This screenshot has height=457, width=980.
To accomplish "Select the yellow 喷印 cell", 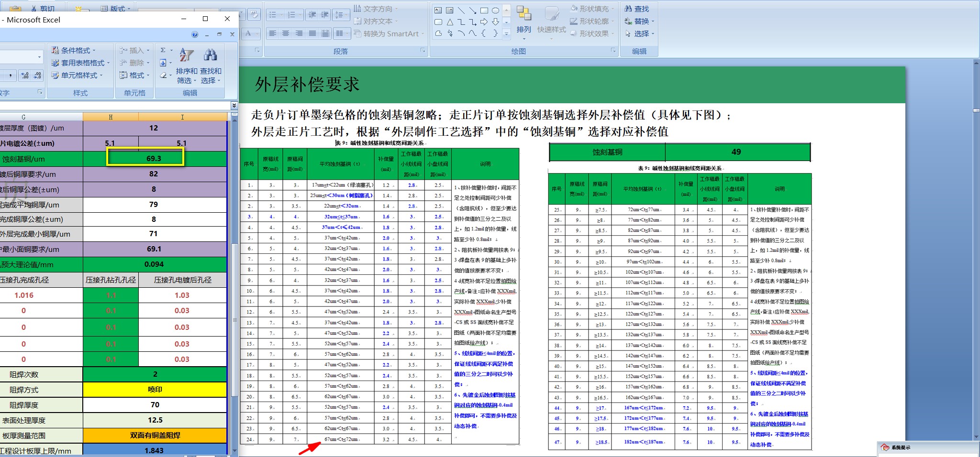I will [x=155, y=390].
